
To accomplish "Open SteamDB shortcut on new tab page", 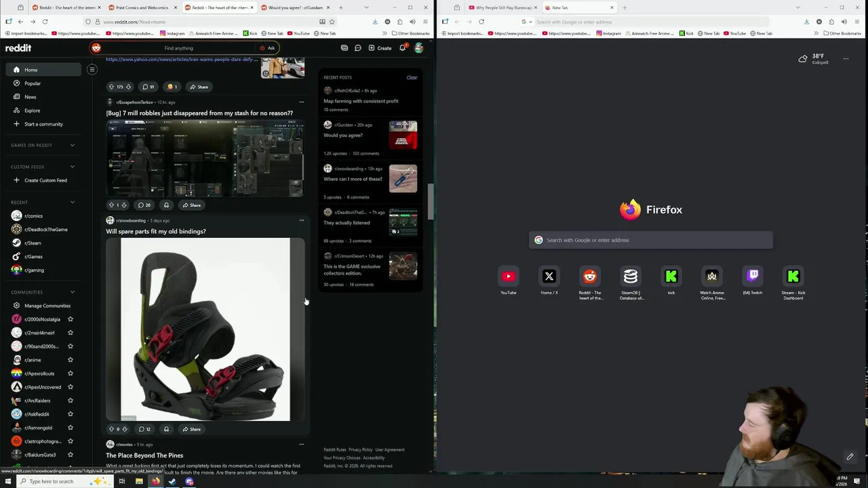I will tap(631, 283).
